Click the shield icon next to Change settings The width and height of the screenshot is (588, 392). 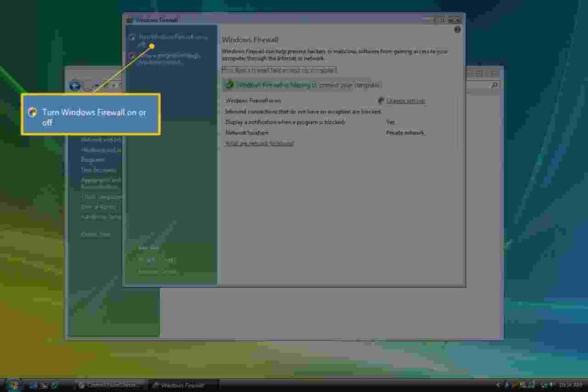pos(382,101)
